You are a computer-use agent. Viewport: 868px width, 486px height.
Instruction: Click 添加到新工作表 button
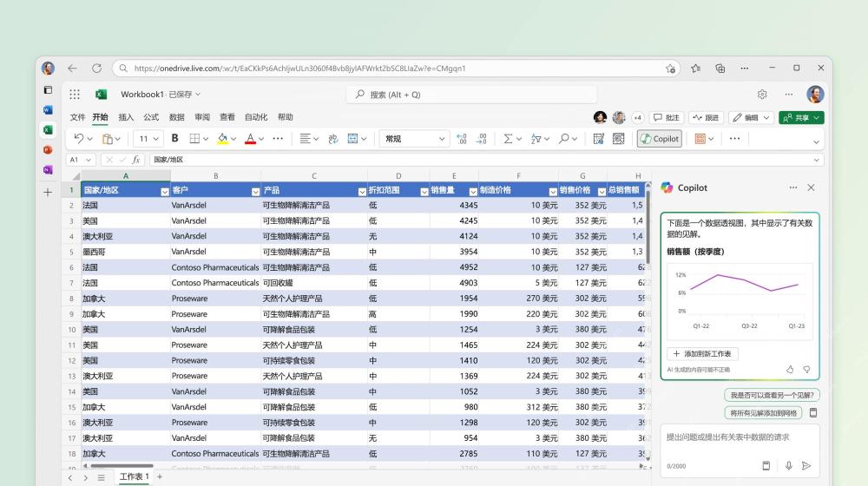point(702,353)
